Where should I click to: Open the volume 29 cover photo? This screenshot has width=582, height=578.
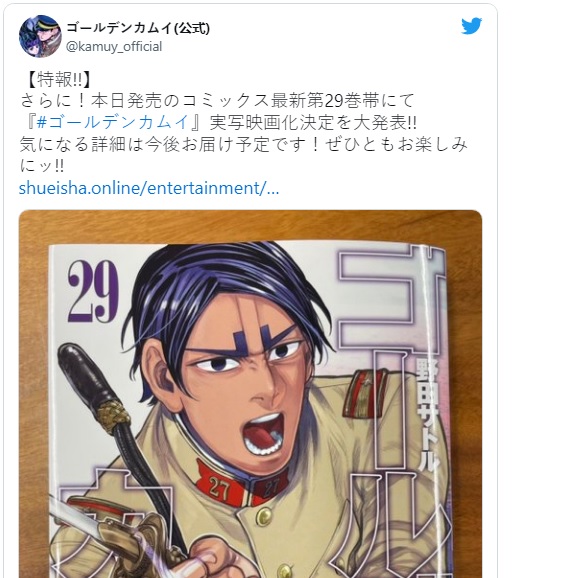(250, 394)
